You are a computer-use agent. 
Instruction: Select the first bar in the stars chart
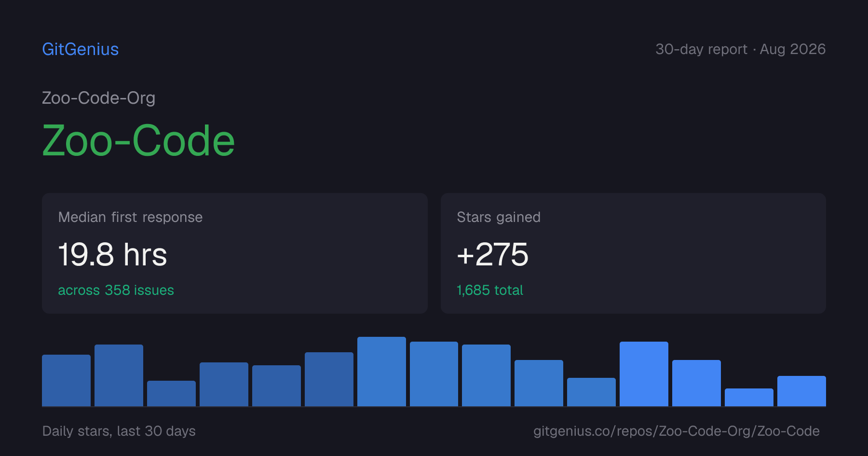coord(66,380)
